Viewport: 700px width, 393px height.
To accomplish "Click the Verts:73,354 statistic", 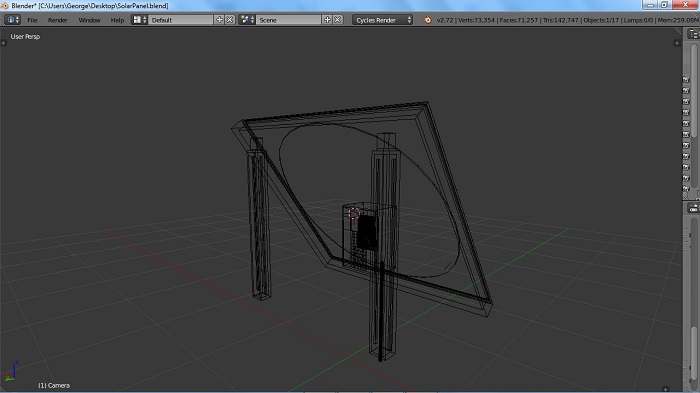I will coord(476,20).
